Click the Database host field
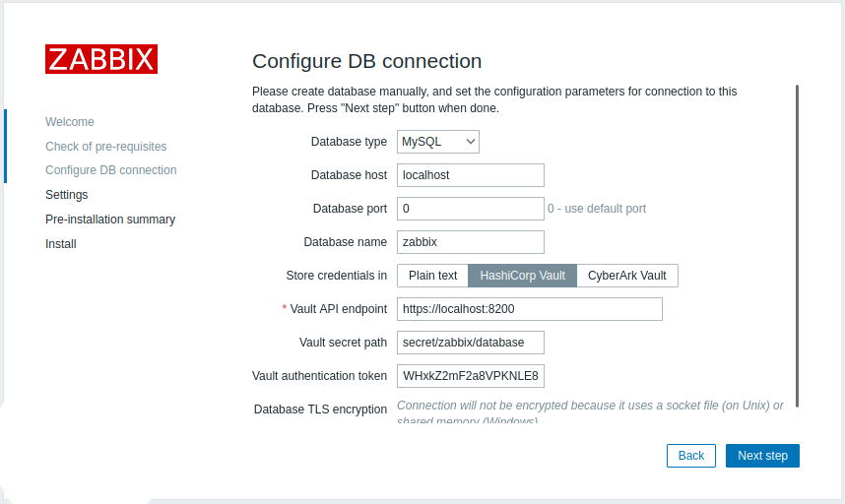This screenshot has height=504, width=845. 471,175
